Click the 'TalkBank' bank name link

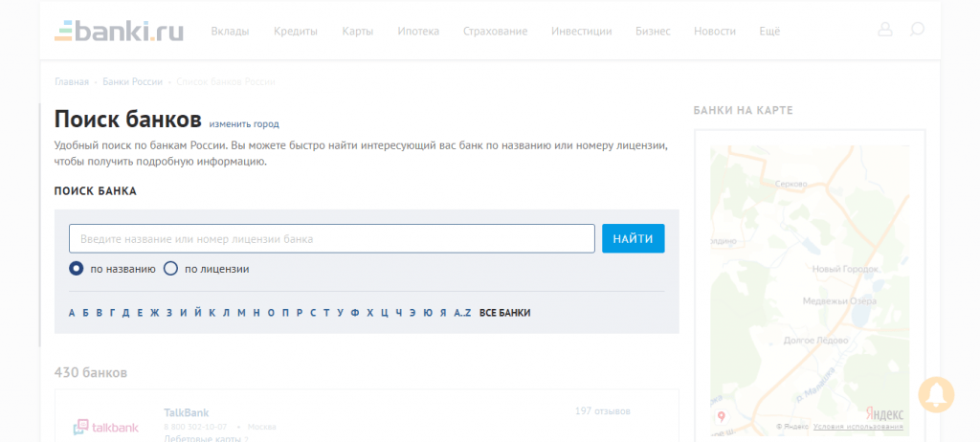coord(186,412)
